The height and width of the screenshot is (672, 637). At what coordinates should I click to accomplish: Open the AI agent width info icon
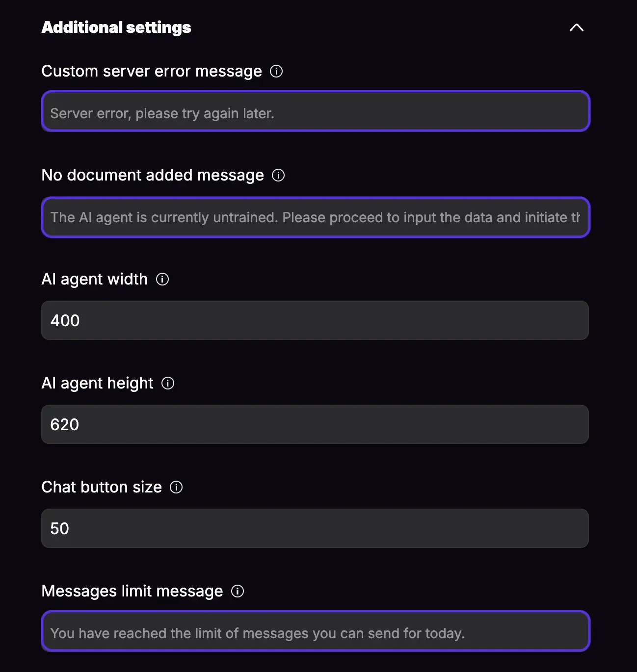coord(162,279)
